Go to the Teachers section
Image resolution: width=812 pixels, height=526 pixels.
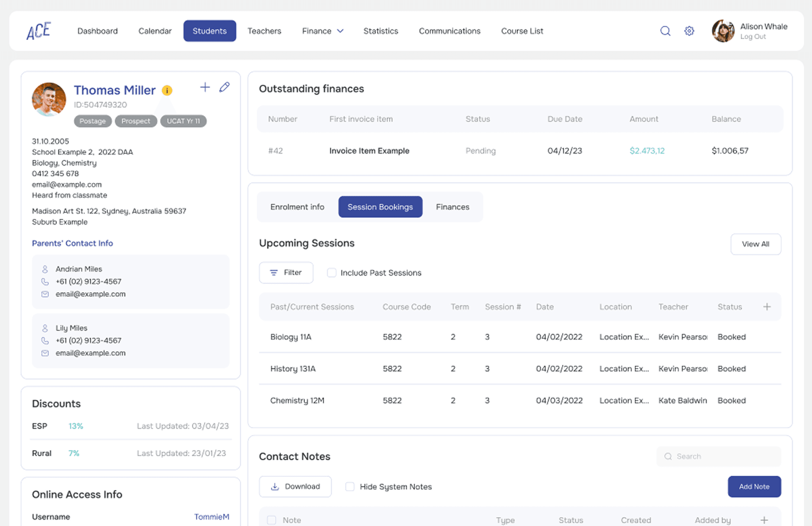point(264,30)
